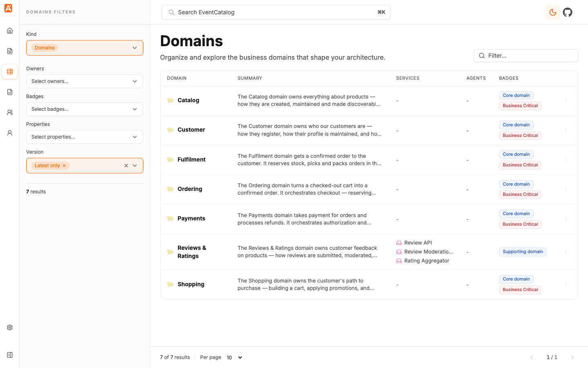Click the Customer domain icon
Image resolution: width=588 pixels, height=368 pixels.
point(170,130)
